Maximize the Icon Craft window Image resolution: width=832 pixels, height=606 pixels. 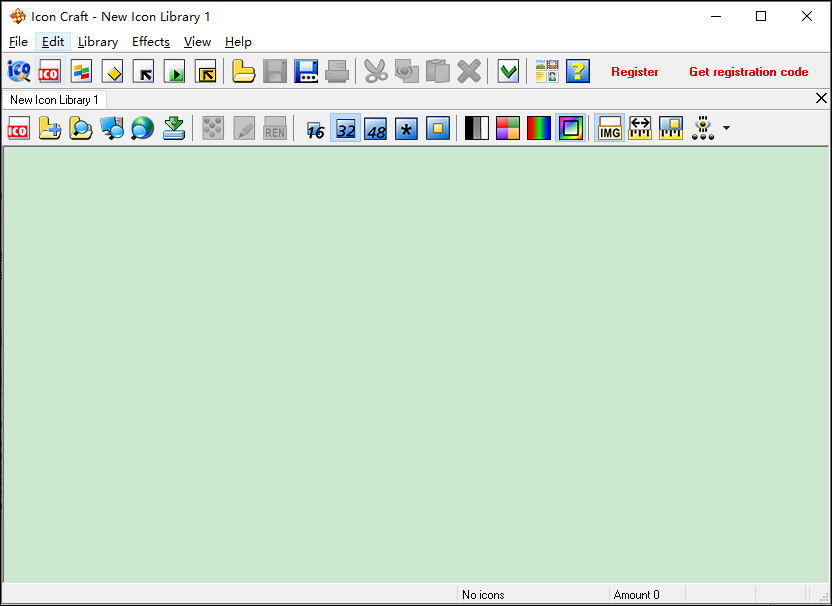tap(761, 16)
